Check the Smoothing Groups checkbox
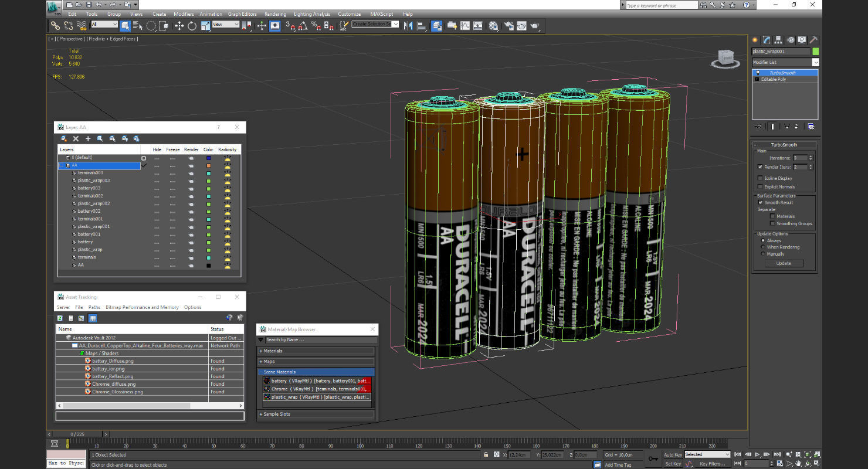 tap(772, 223)
